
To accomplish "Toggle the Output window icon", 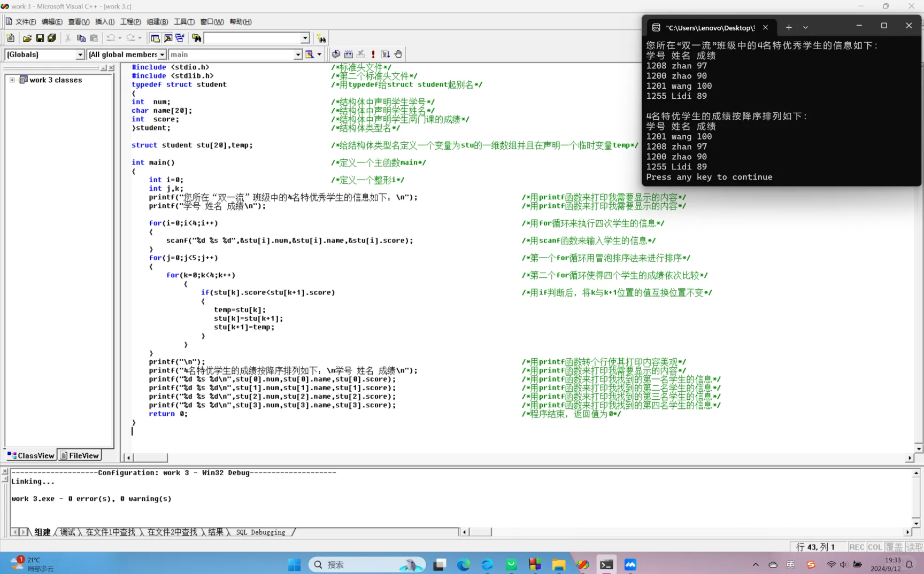I will [x=168, y=38].
